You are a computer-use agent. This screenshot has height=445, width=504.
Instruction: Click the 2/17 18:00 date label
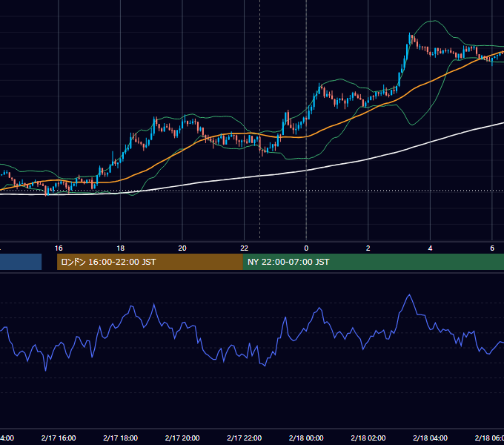(x=120, y=438)
